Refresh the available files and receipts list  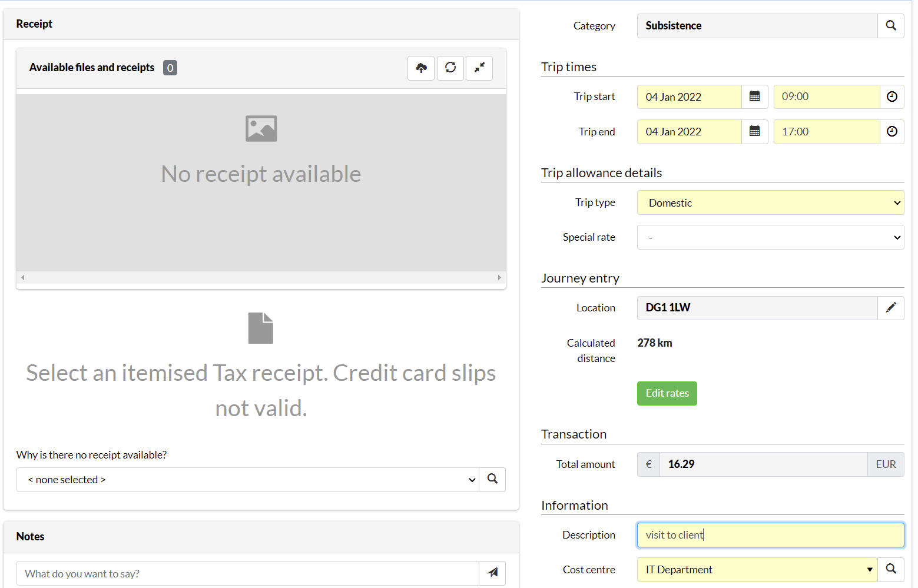450,68
